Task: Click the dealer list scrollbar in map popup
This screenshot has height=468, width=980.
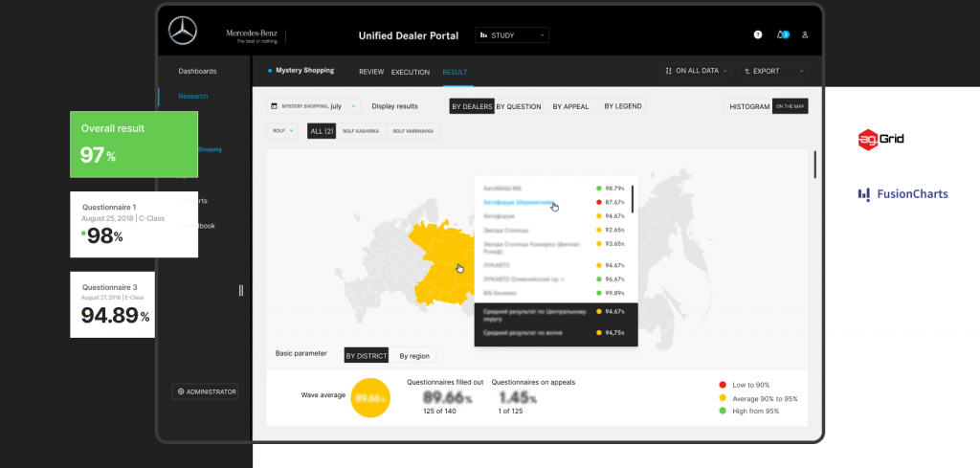Action: coord(633,199)
